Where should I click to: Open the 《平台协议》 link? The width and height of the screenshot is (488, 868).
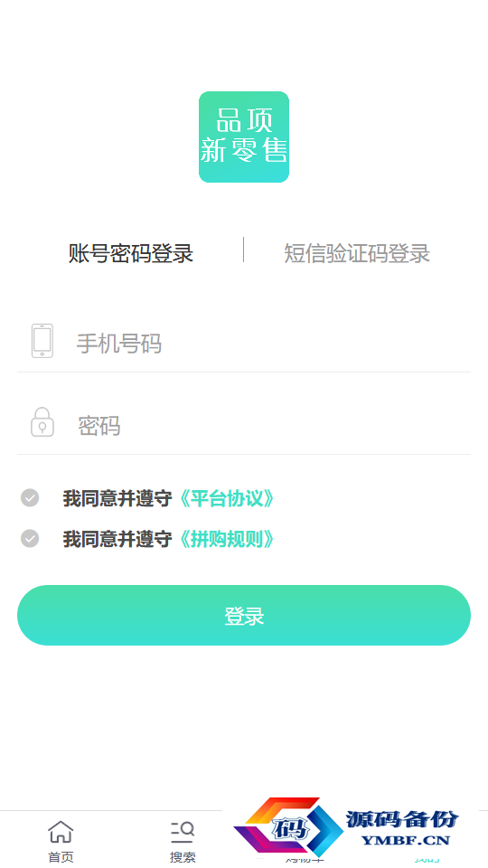pos(226,499)
